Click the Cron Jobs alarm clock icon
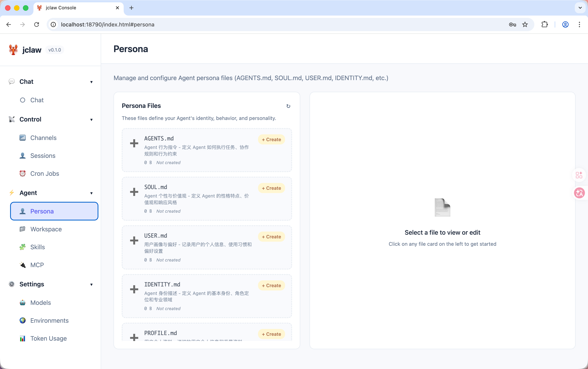The width and height of the screenshot is (588, 369). pos(22,174)
